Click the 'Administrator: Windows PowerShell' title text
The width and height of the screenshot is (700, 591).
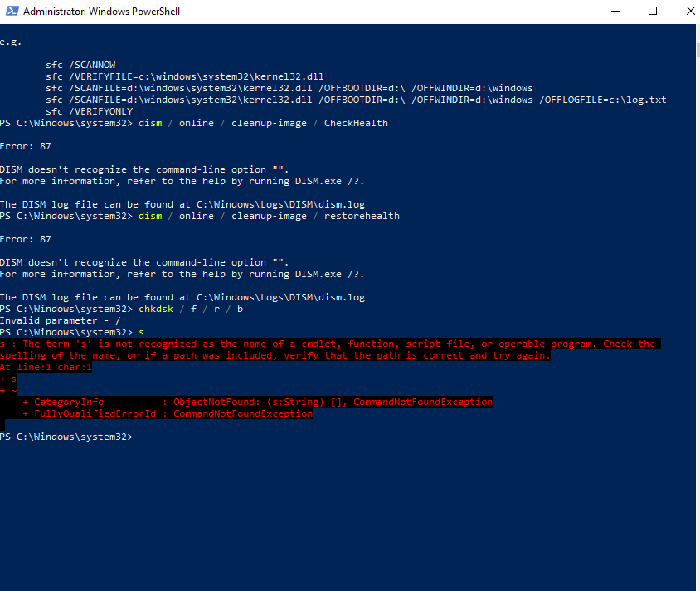tap(101, 12)
